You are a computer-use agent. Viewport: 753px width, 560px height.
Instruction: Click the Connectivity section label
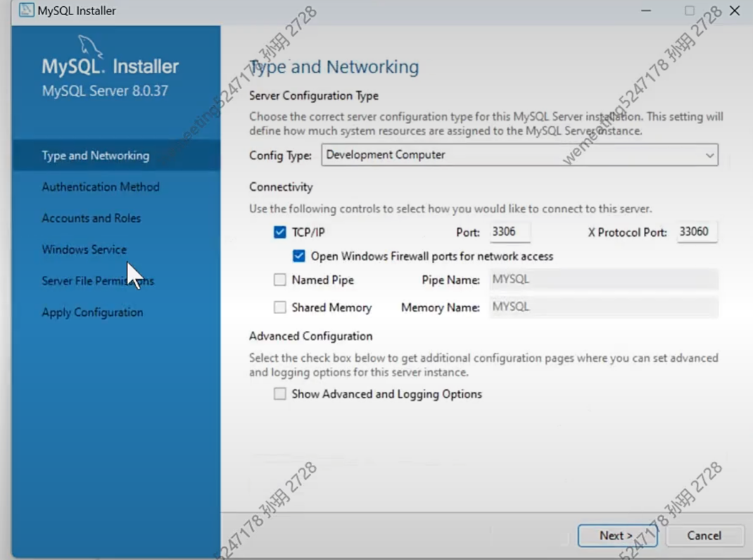pos(281,187)
